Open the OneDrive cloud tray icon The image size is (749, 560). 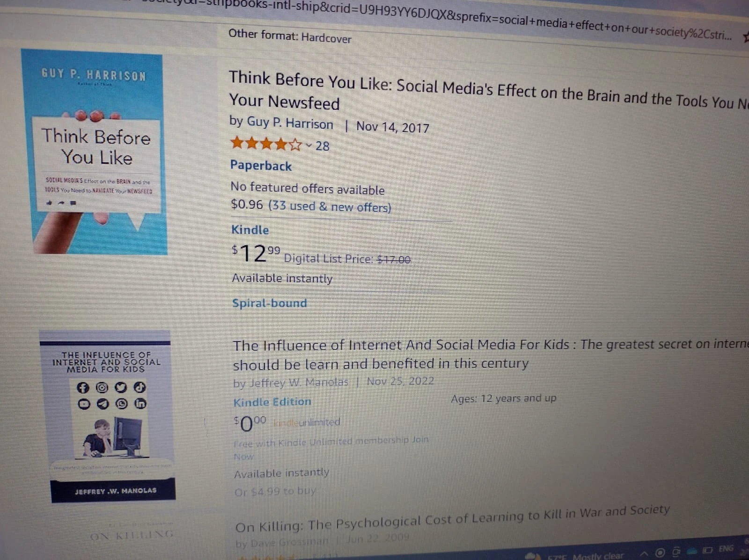[x=693, y=551]
